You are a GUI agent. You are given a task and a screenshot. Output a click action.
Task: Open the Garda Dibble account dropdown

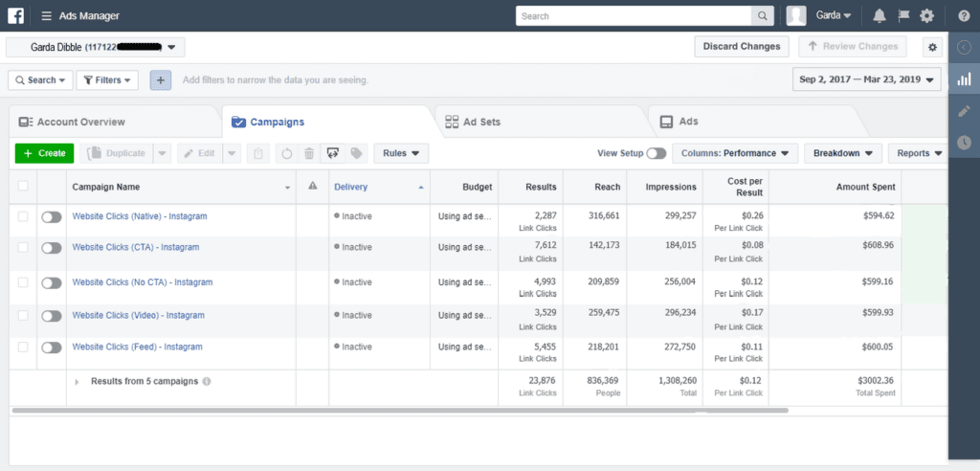[96, 47]
